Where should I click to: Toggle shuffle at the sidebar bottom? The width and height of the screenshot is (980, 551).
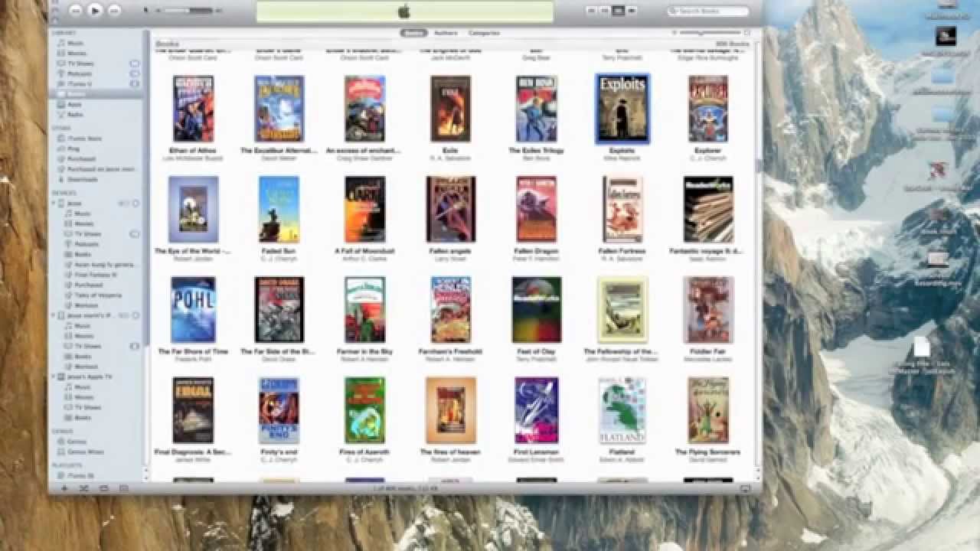84,488
